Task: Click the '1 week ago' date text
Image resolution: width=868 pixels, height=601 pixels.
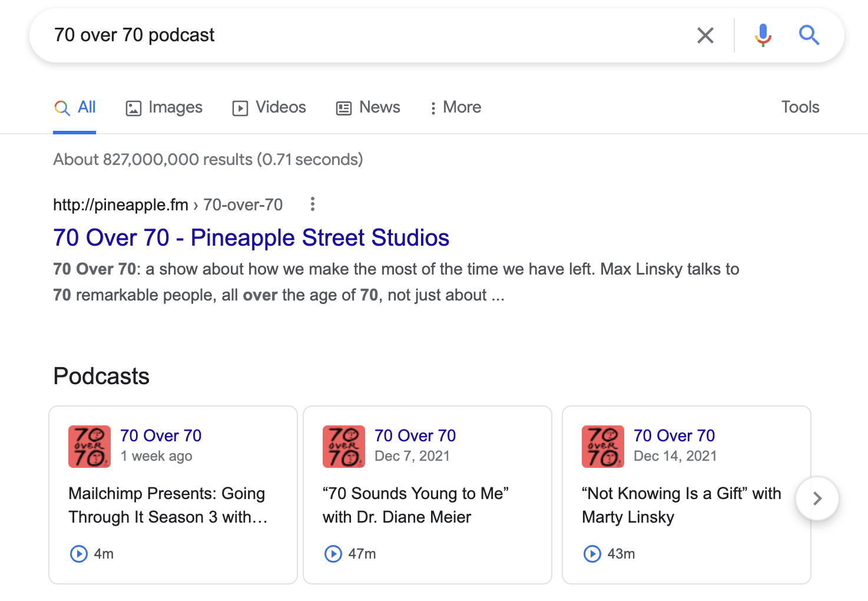Action: (x=157, y=457)
